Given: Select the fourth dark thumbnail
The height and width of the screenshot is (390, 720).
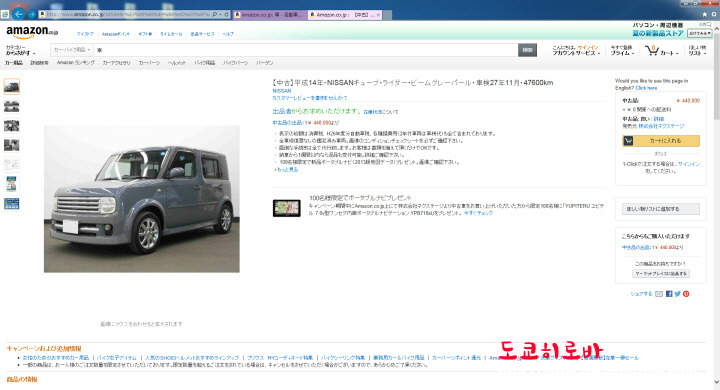Looking at the screenshot, I should [11, 145].
